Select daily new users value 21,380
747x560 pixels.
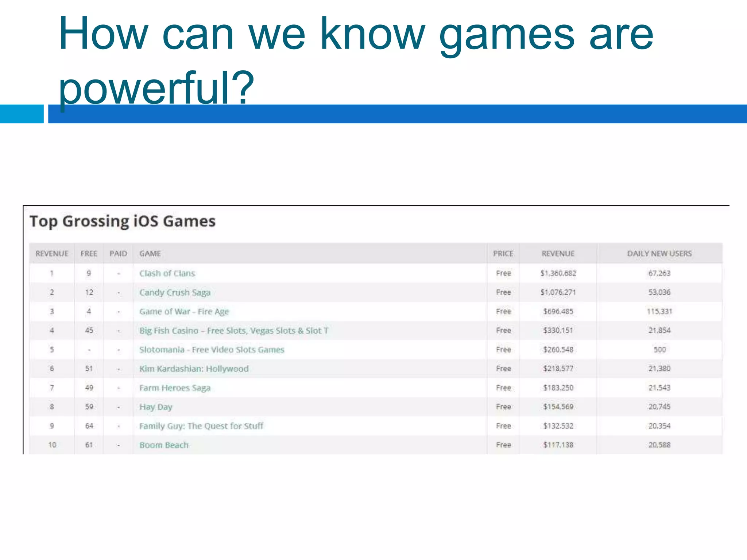click(x=659, y=369)
